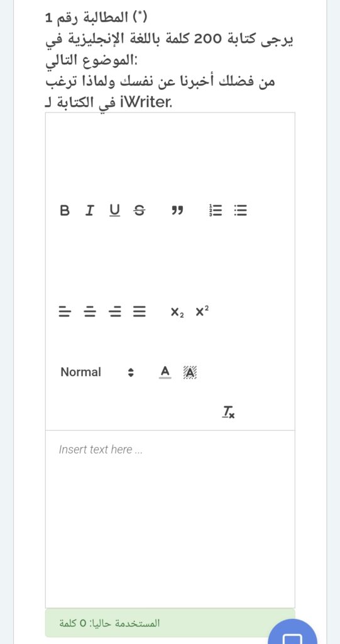Toggle subscript formatting
Image resolution: width=340 pixels, height=644 pixels.
pos(177,312)
